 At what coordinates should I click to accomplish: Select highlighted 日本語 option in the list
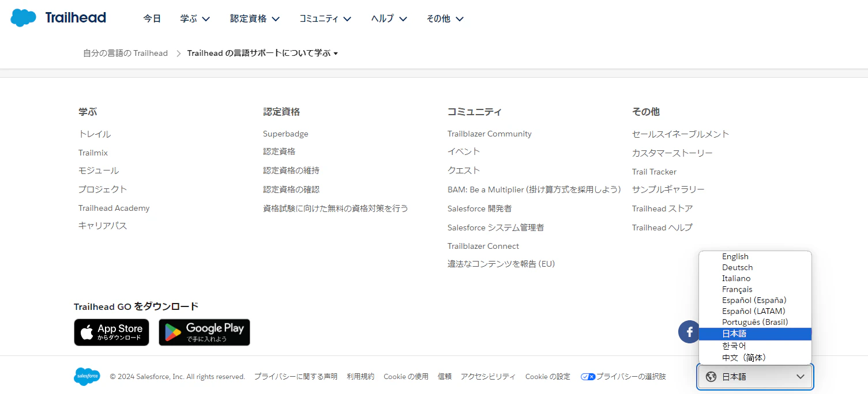coord(755,334)
